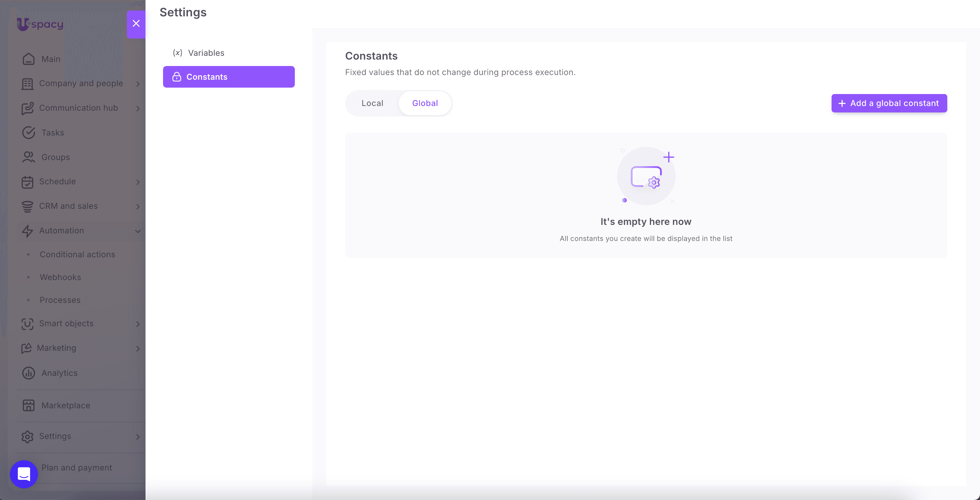The image size is (980, 500).
Task: Click the Communication hub icon
Action: click(x=27, y=108)
